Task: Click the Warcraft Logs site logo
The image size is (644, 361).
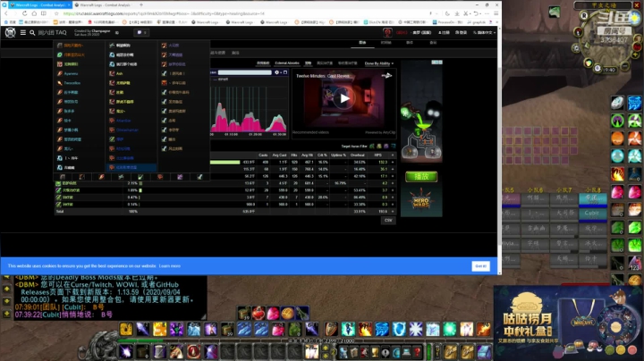Action: pyautogui.click(x=10, y=32)
